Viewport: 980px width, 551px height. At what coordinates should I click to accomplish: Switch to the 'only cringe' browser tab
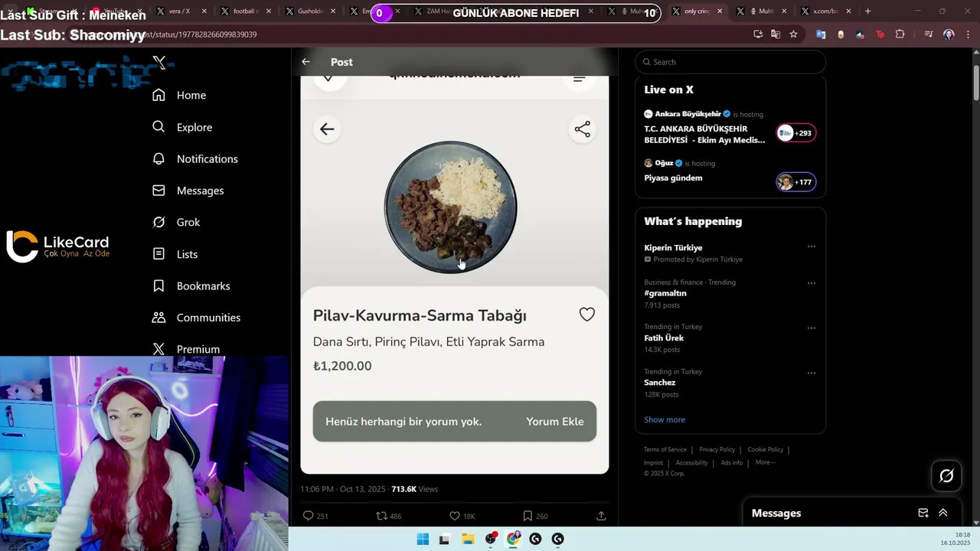[x=696, y=11]
